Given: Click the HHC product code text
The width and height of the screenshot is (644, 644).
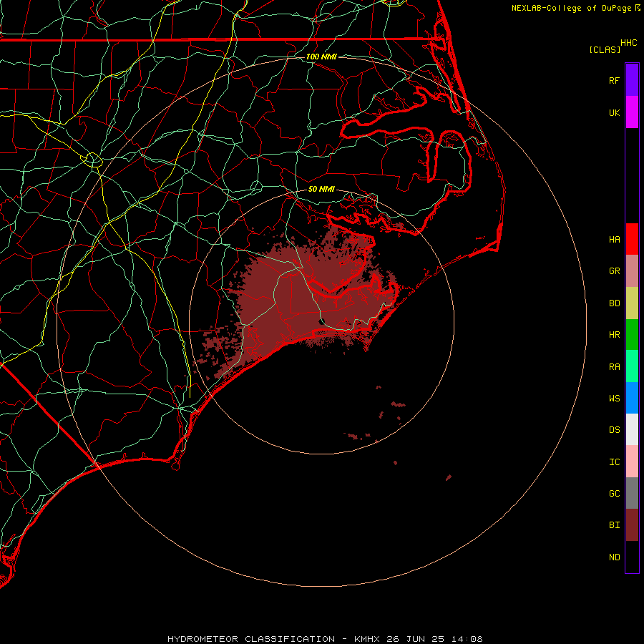Looking at the screenshot, I should point(628,43).
